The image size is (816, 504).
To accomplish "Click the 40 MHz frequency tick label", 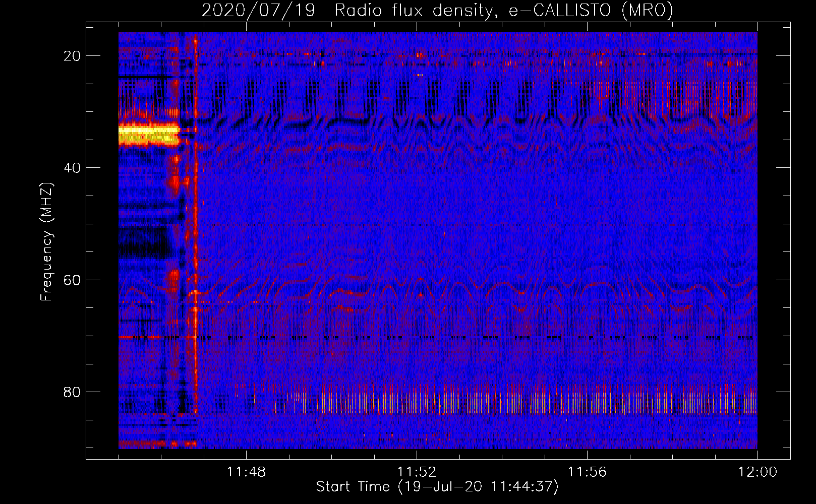I will point(73,168).
